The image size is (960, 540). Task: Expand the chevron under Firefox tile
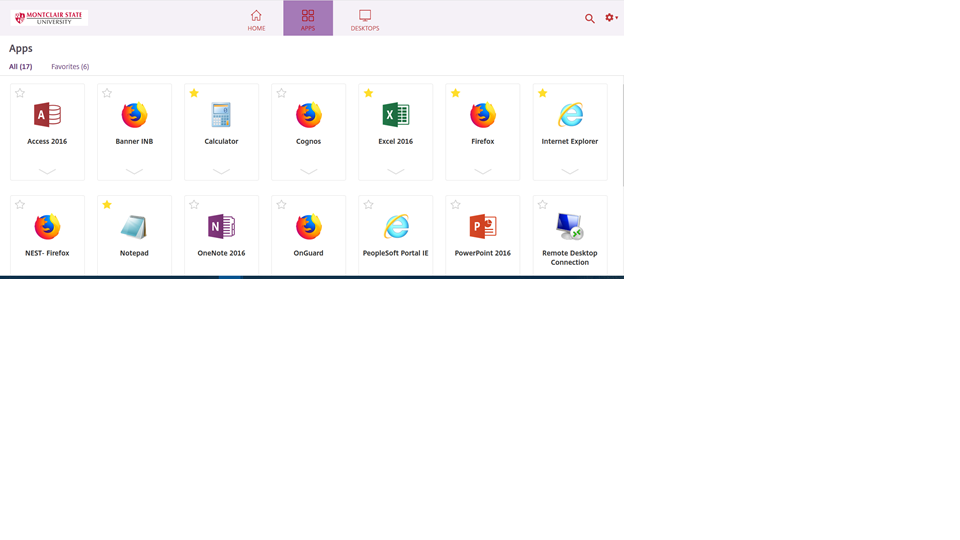(482, 171)
